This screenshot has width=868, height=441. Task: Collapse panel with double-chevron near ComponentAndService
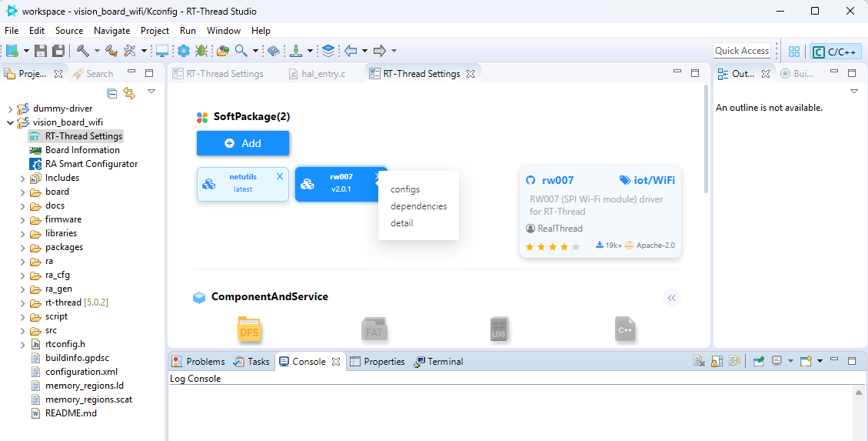[672, 298]
